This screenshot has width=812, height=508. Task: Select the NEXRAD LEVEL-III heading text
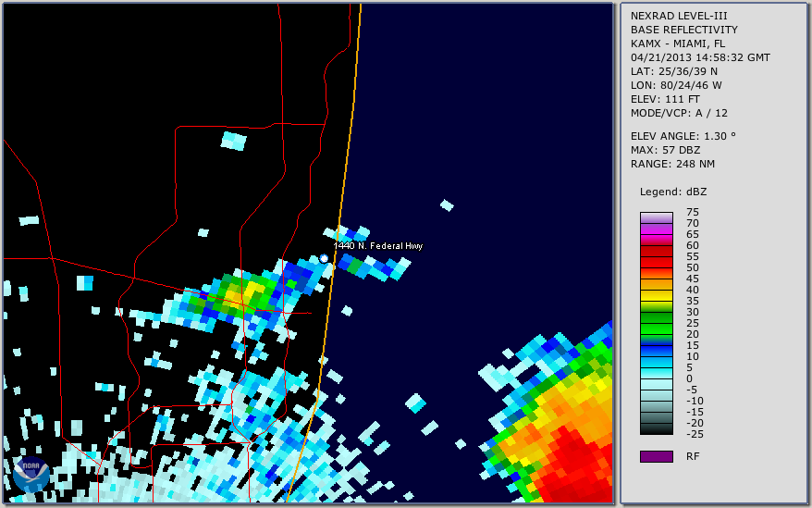click(x=679, y=16)
